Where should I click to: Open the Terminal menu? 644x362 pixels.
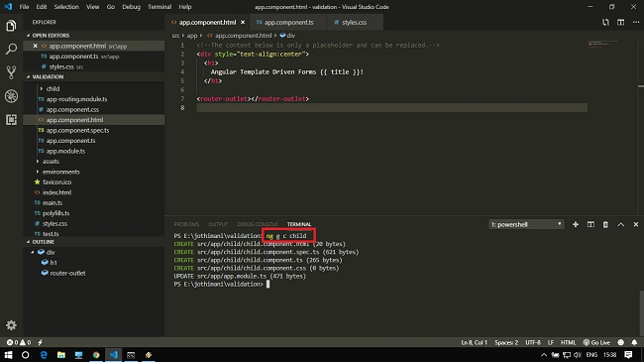pos(160,7)
